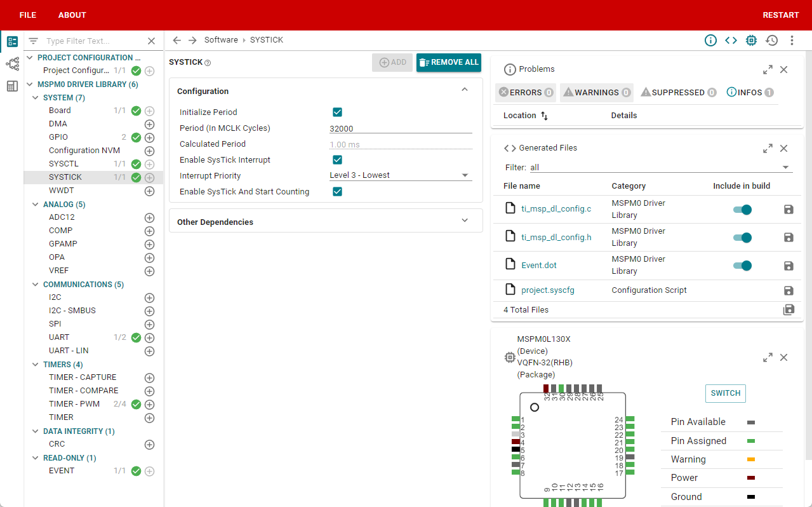Open the ABOUT menu

click(x=72, y=15)
